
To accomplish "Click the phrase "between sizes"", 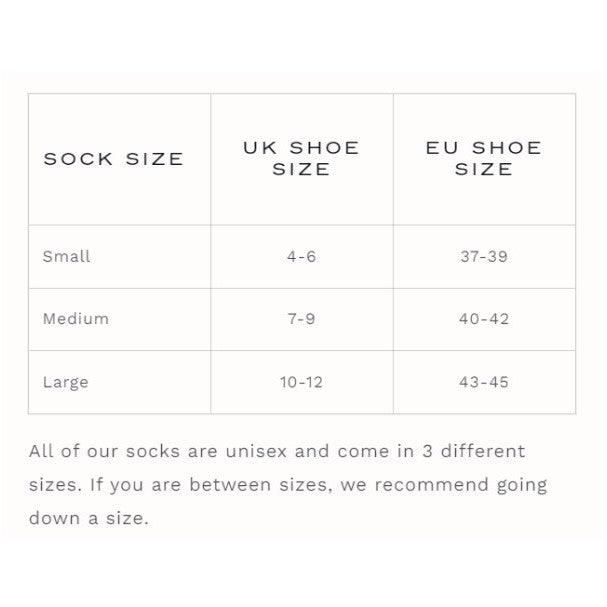I will click(x=257, y=486).
